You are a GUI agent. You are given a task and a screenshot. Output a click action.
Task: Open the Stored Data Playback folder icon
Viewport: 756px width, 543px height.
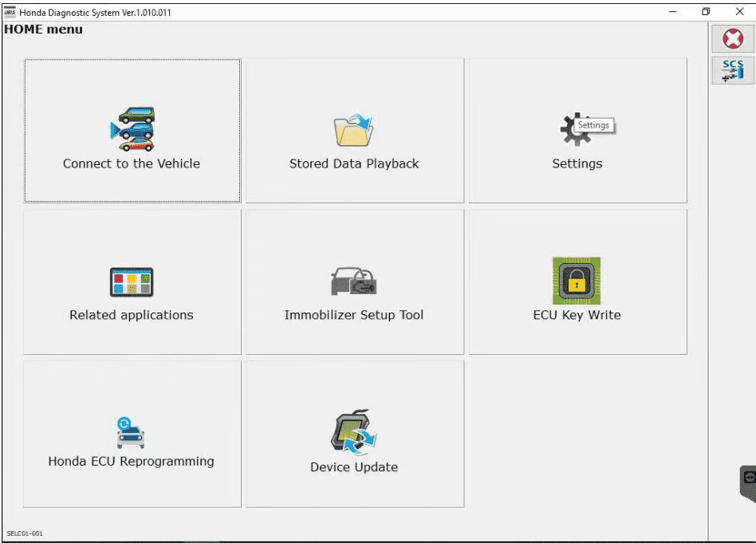click(353, 129)
